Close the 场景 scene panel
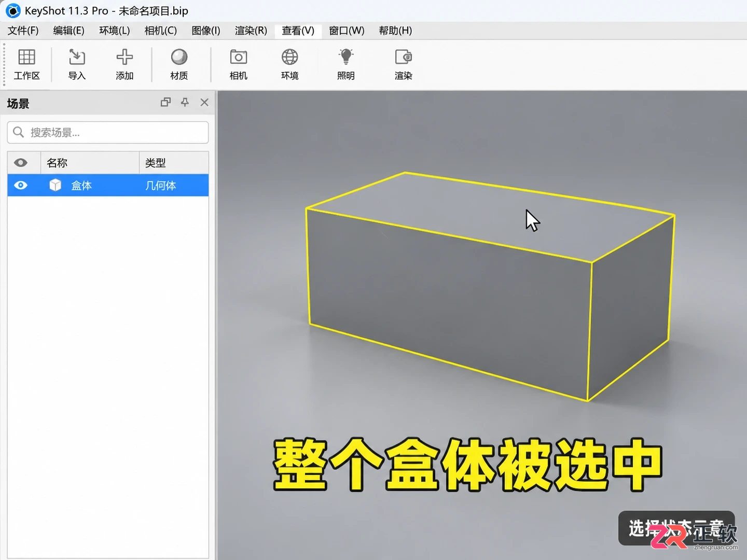 tap(204, 102)
